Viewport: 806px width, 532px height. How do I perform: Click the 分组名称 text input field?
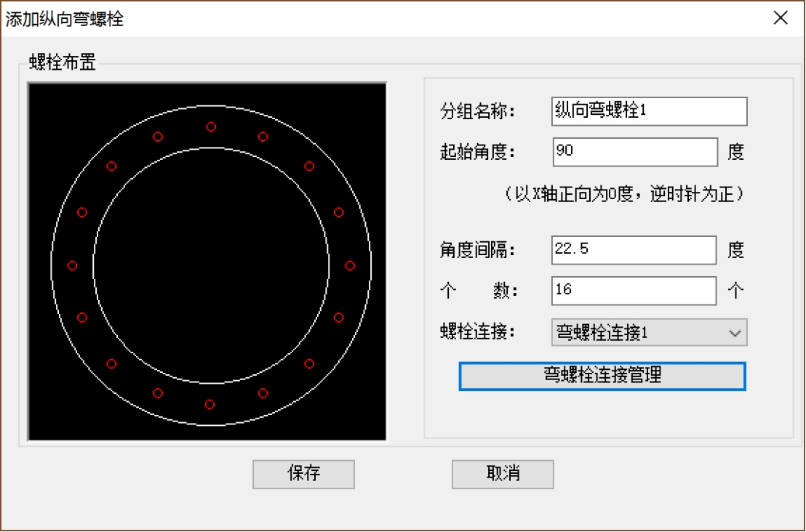[x=647, y=111]
